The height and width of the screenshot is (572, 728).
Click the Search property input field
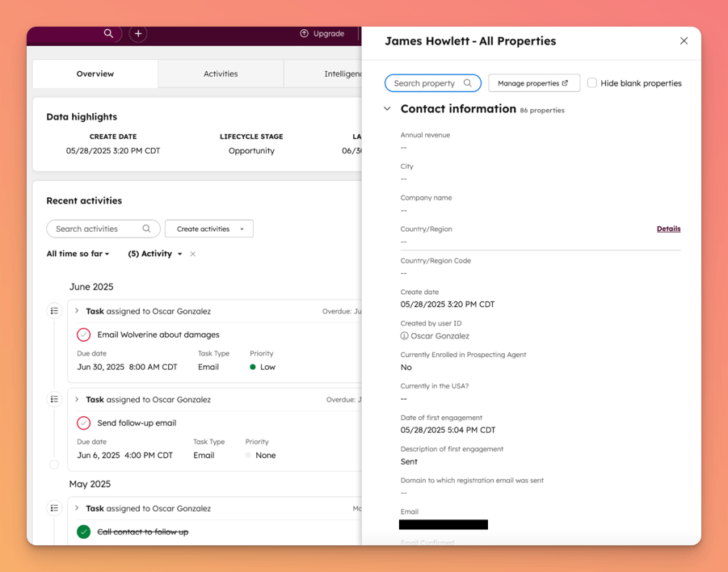(x=425, y=83)
